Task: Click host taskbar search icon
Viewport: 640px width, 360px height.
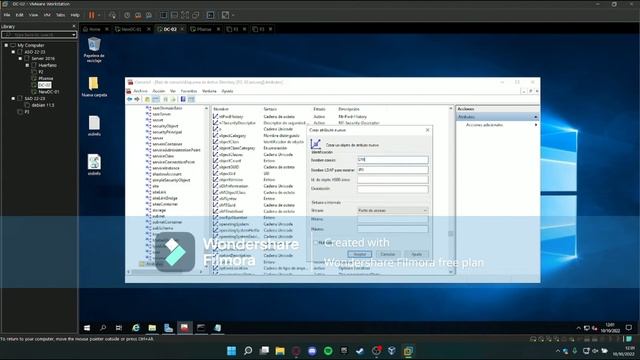Action: [x=248, y=351]
